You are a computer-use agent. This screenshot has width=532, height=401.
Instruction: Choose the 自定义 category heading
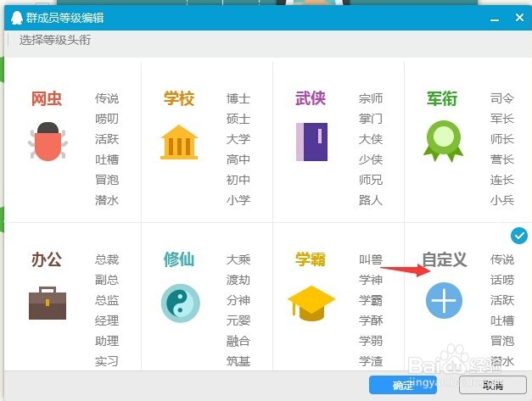click(445, 259)
